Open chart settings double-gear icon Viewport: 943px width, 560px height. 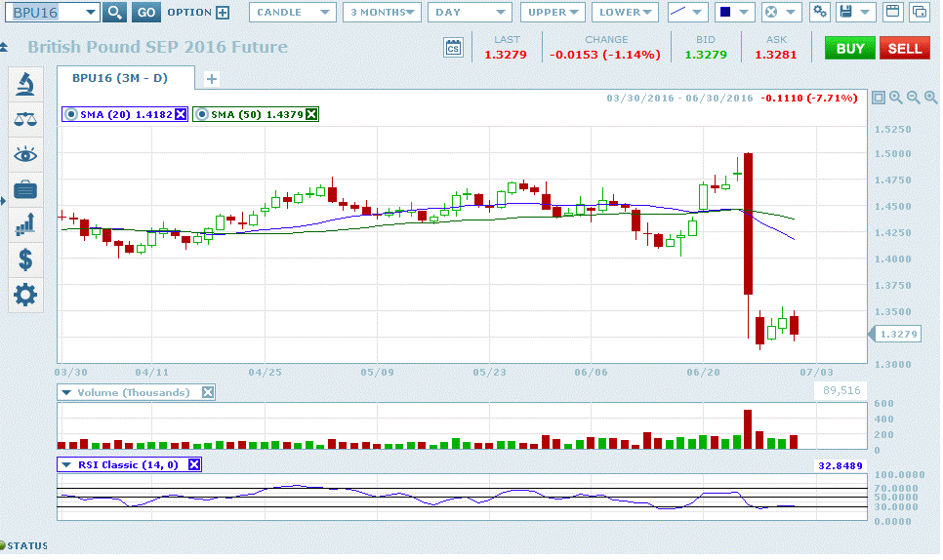point(820,12)
